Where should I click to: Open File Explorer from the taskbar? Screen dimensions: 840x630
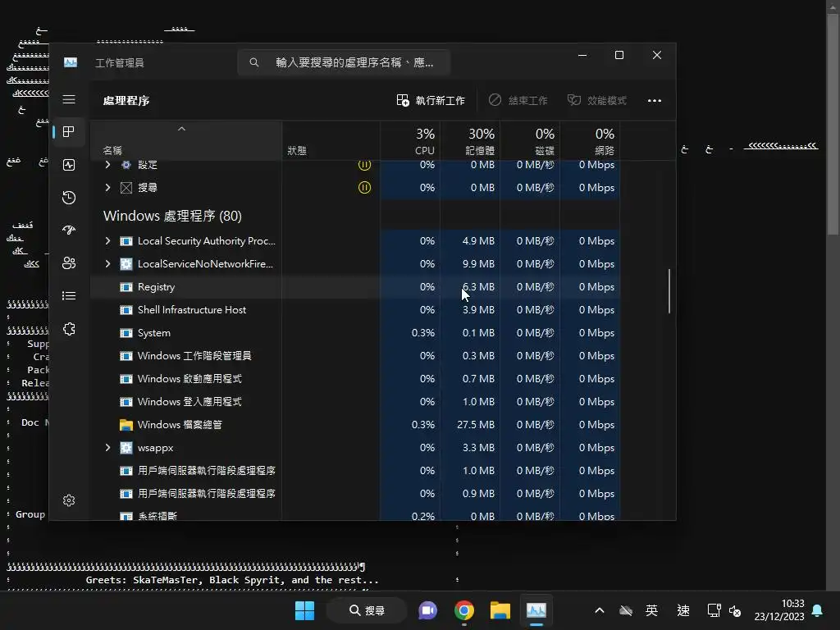pyautogui.click(x=500, y=610)
